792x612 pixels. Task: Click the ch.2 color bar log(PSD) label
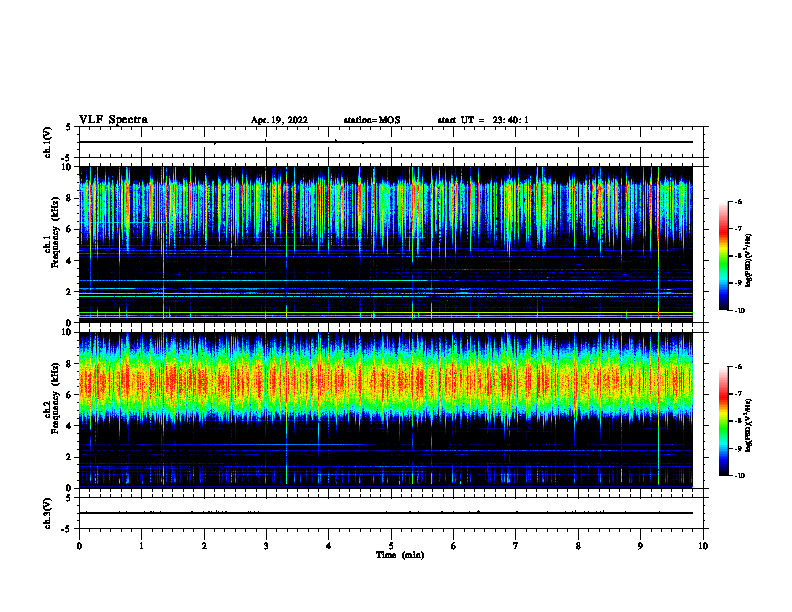click(749, 425)
